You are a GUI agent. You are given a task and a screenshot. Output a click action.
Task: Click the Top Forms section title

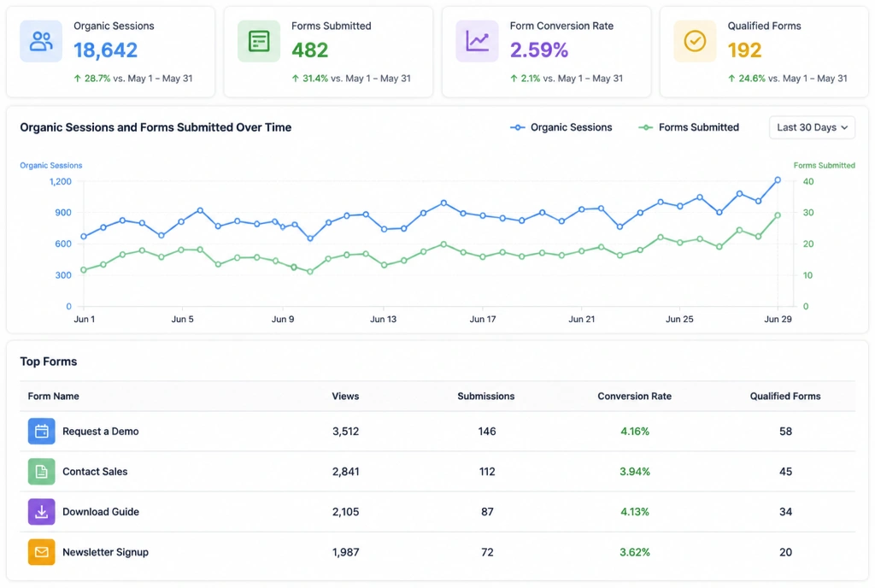coord(49,362)
